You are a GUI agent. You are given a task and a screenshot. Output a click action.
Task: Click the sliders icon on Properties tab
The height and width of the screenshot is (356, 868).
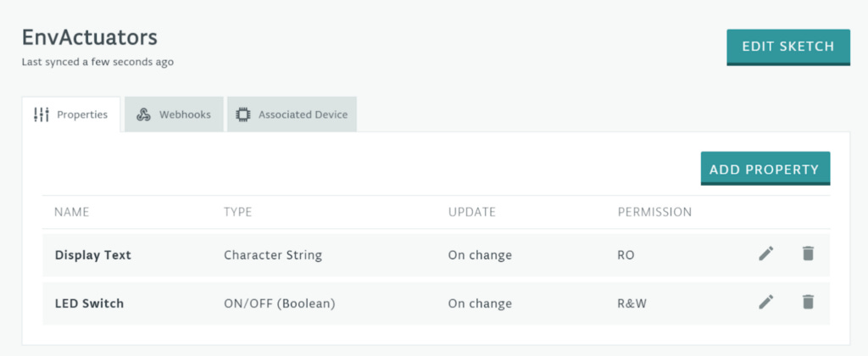click(x=42, y=114)
